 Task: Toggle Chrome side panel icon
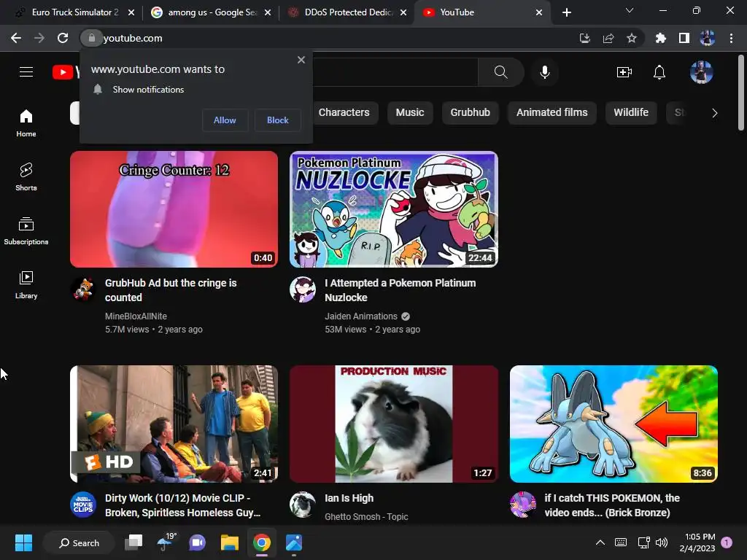(684, 38)
